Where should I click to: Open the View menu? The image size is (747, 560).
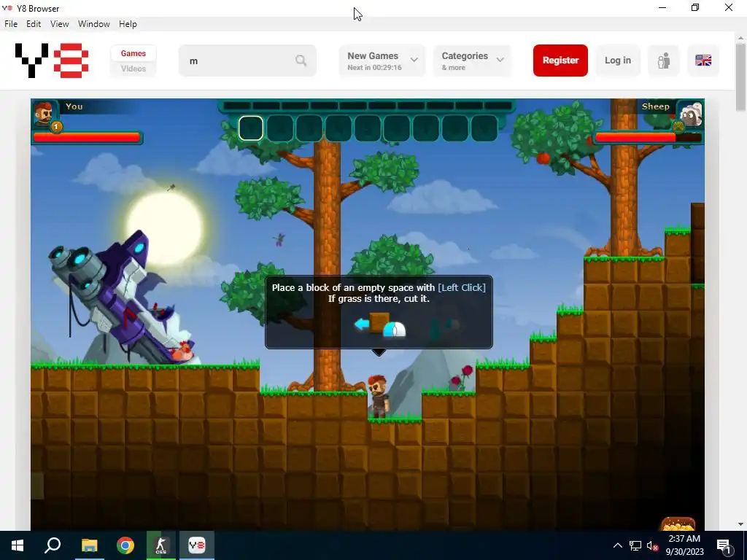(x=60, y=24)
